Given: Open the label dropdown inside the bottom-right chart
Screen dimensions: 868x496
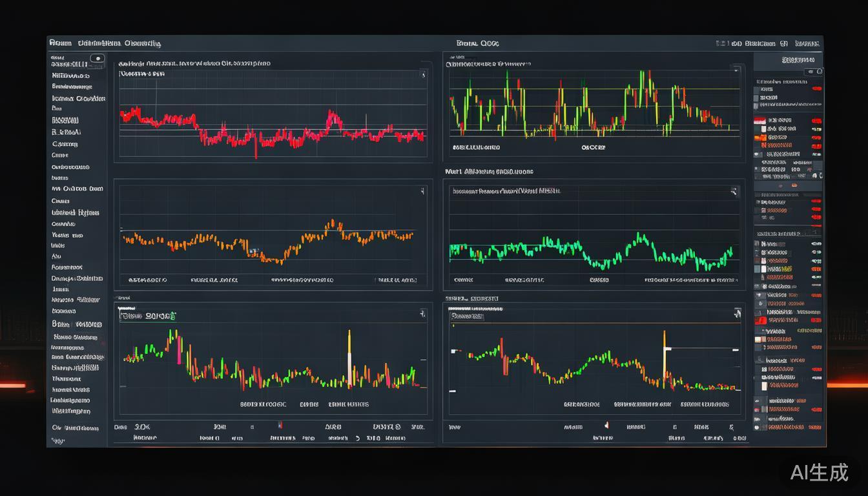Looking at the screenshot, I should click(x=468, y=316).
